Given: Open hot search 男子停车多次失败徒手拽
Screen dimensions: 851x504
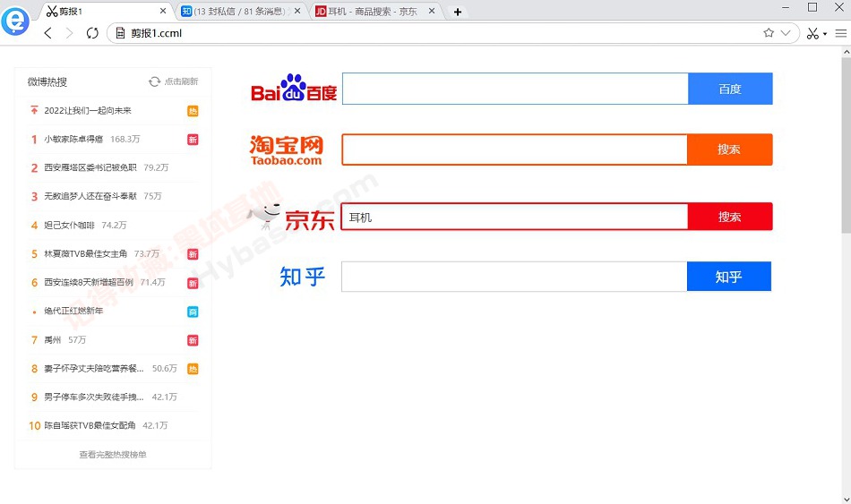Looking at the screenshot, I should pos(93,397).
